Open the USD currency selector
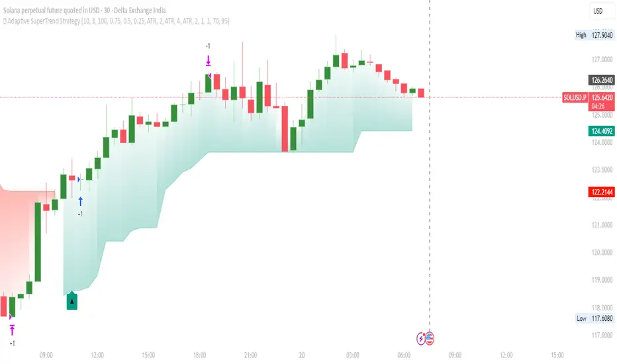The width and height of the screenshot is (617, 364). 598,11
